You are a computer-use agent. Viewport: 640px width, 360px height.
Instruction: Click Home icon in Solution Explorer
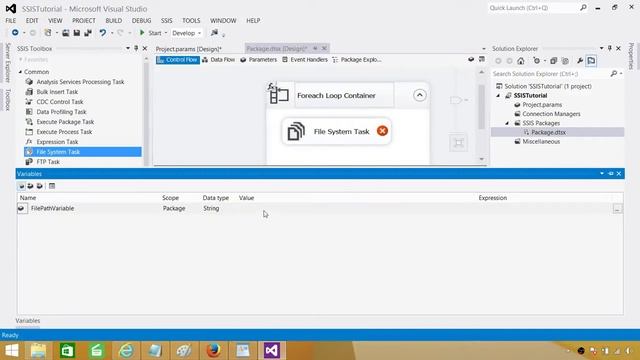(x=521, y=61)
